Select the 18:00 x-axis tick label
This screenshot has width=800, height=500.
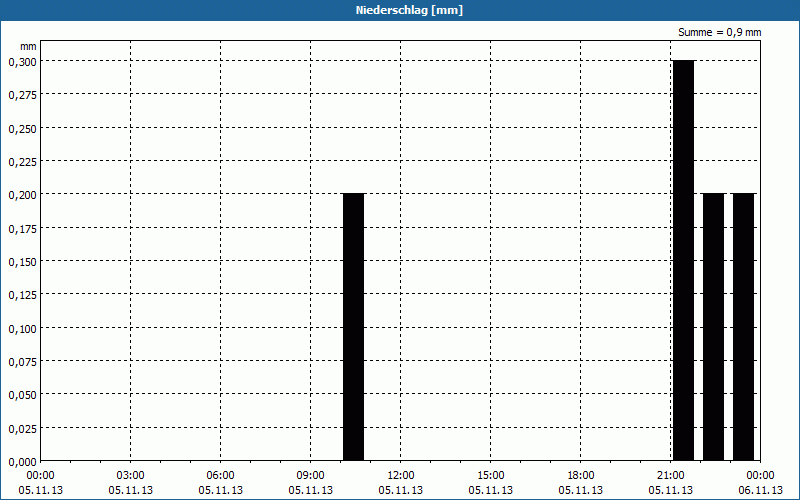tap(581, 475)
